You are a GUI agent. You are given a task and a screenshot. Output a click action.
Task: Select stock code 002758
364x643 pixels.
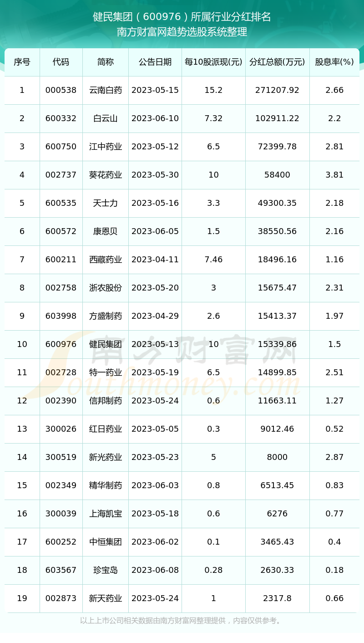point(61,288)
